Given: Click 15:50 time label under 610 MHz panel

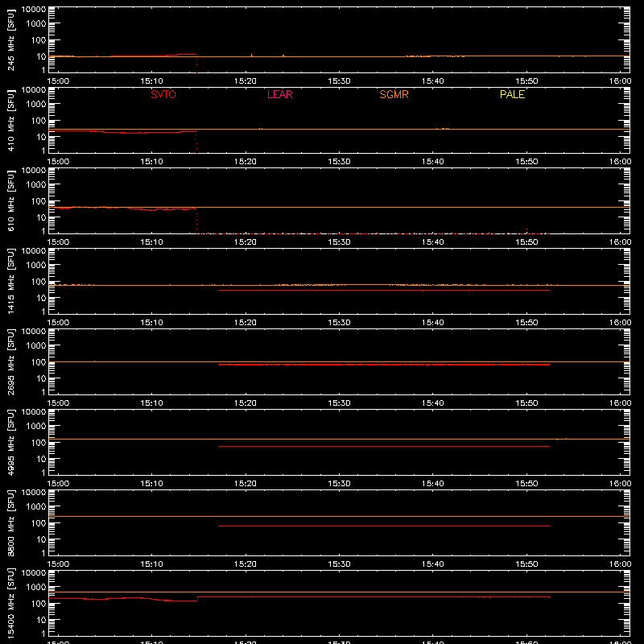Looking at the screenshot, I should pyautogui.click(x=526, y=242).
